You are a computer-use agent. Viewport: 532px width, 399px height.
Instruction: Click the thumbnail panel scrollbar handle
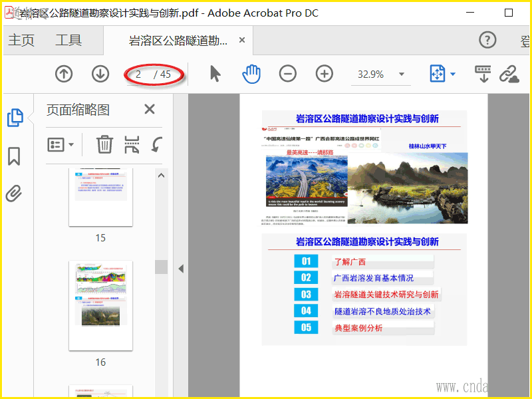tap(161, 267)
